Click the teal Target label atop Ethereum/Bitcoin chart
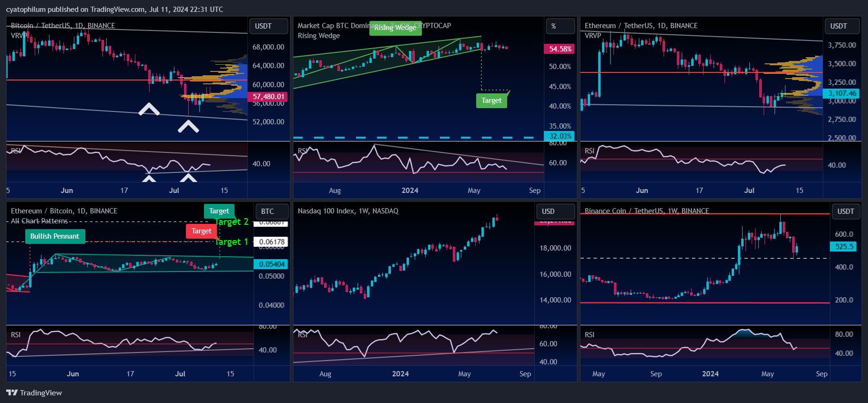Image resolution: width=868 pixels, height=403 pixels. click(219, 211)
